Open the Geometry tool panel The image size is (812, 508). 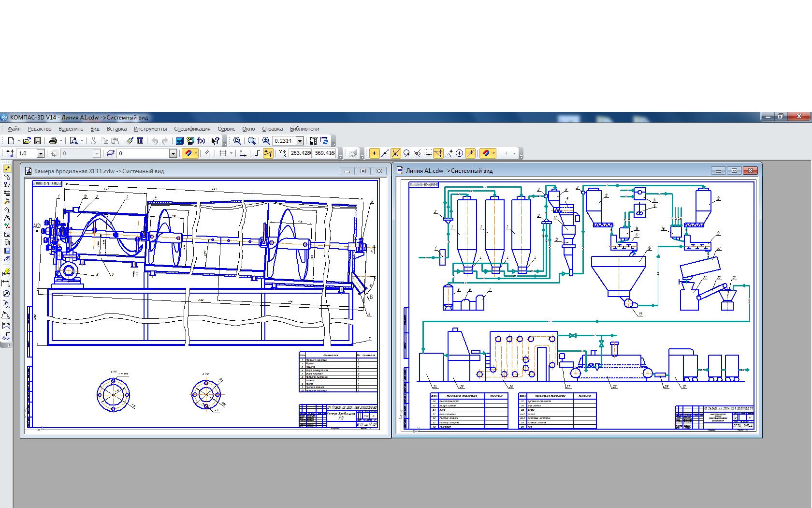7,177
